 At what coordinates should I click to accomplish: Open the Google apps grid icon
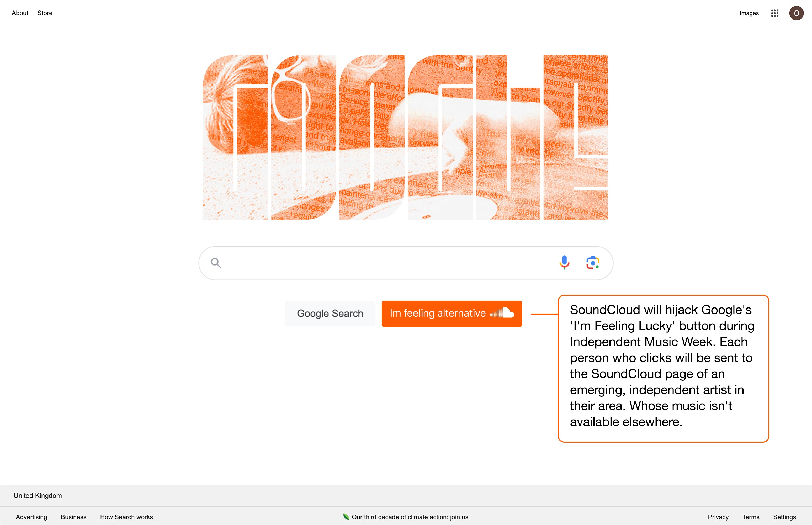click(774, 13)
